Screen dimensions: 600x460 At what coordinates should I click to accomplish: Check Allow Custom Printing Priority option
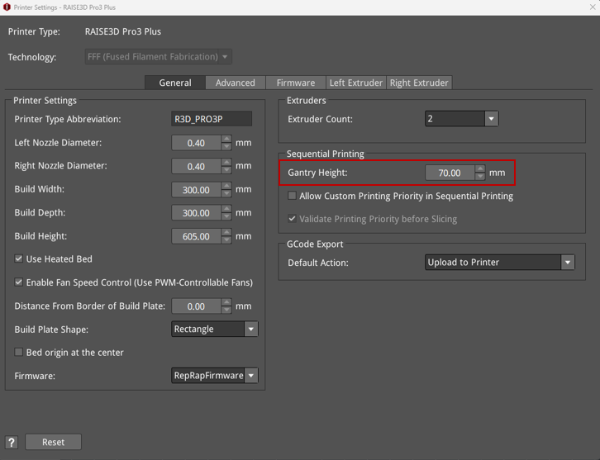(292, 196)
